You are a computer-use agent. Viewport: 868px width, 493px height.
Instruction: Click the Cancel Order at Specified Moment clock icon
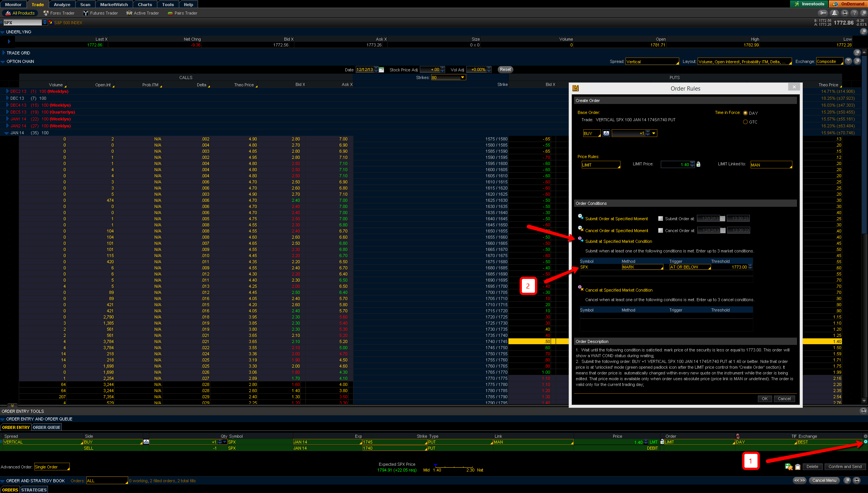(x=581, y=229)
